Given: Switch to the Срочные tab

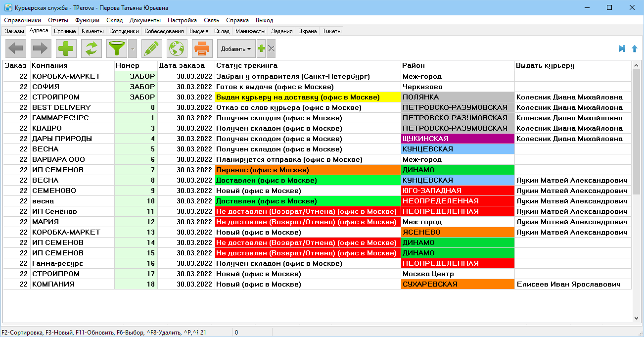Looking at the screenshot, I should pos(65,31).
